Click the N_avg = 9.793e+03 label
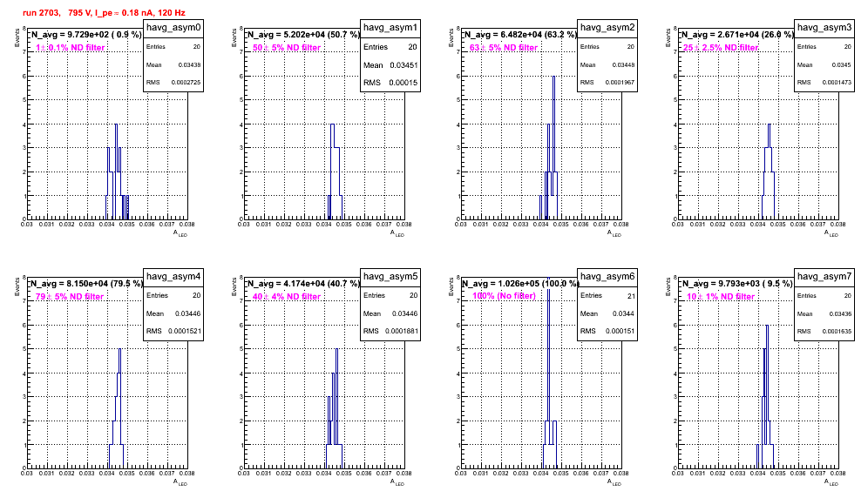The width and height of the screenshot is (868, 498). (x=737, y=284)
